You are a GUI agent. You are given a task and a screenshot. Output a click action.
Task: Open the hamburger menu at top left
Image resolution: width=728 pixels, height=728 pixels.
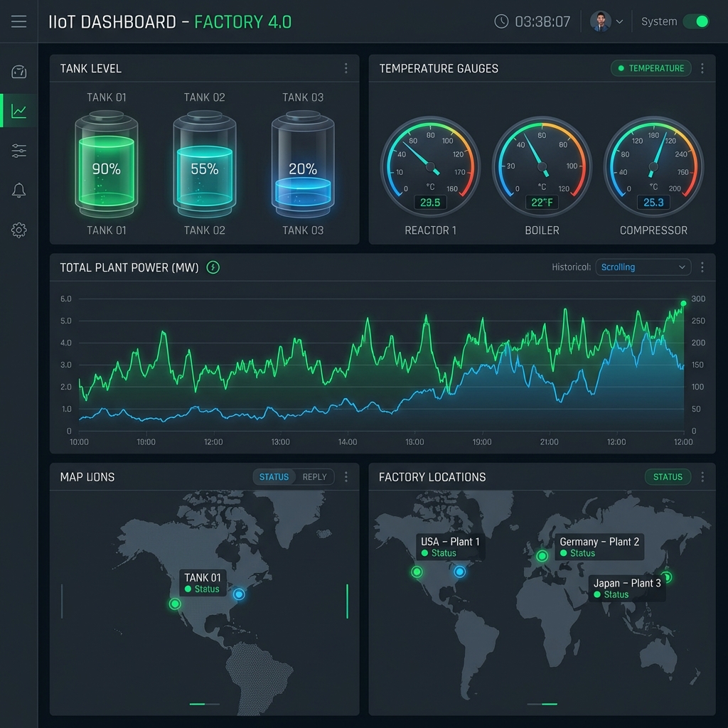point(18,21)
